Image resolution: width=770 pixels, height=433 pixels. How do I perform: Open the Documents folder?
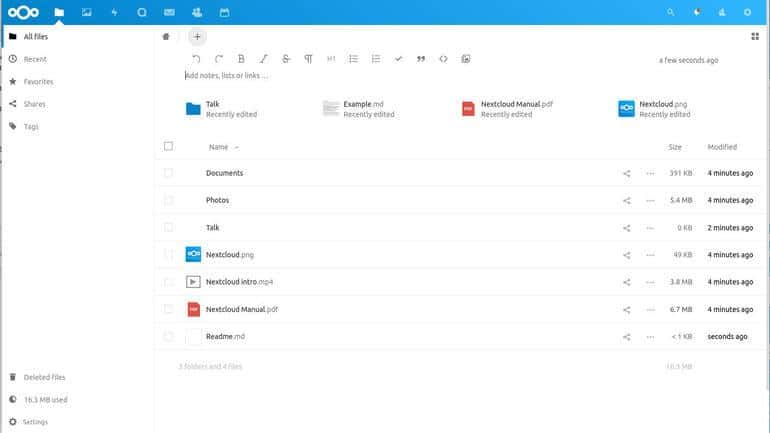(x=224, y=173)
